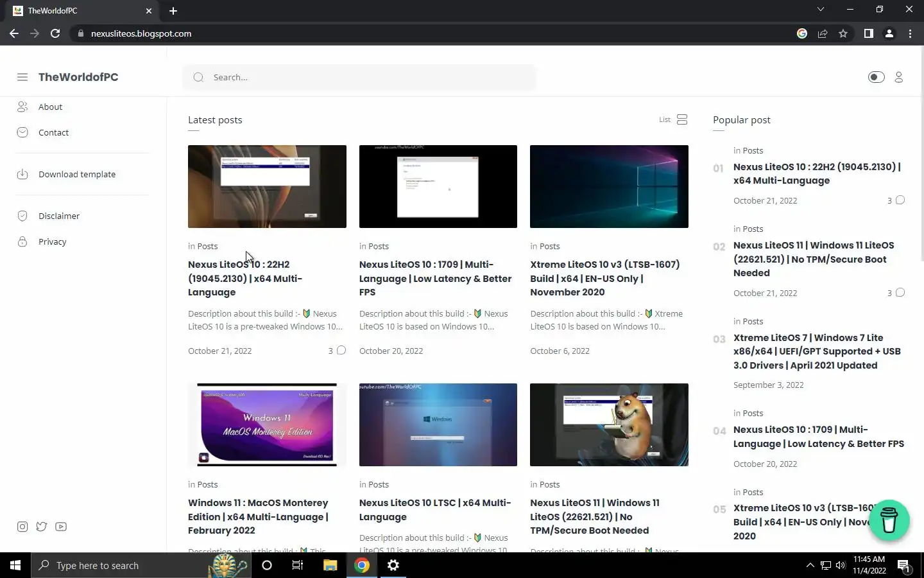Open the Privacy sidebar item
This screenshot has height=578, width=924.
[x=53, y=241]
